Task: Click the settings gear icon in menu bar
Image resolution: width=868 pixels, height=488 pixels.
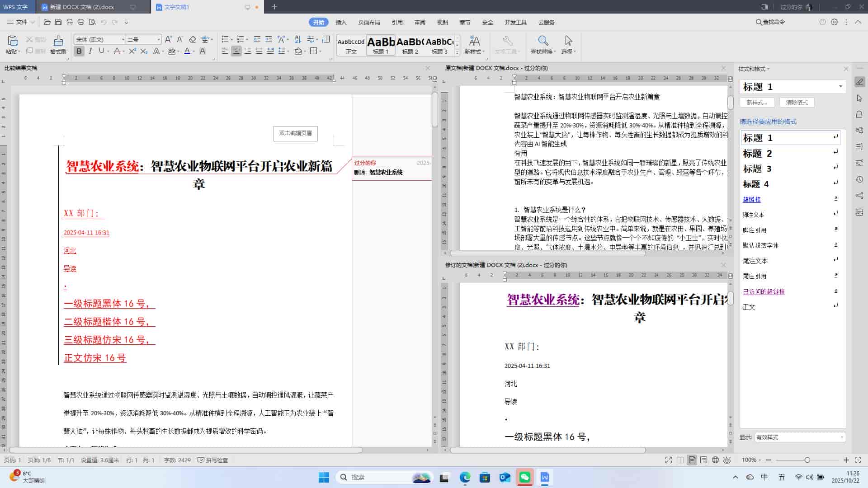Action: (x=835, y=22)
